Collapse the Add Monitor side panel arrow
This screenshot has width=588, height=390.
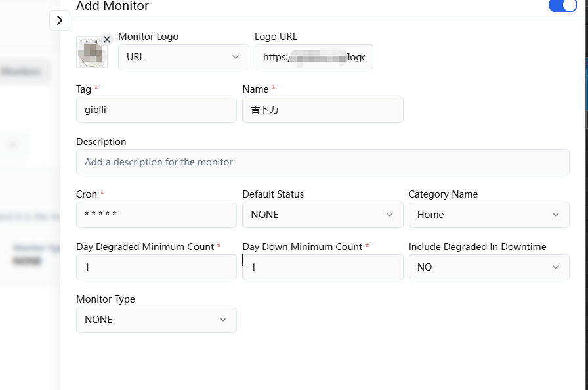click(60, 20)
